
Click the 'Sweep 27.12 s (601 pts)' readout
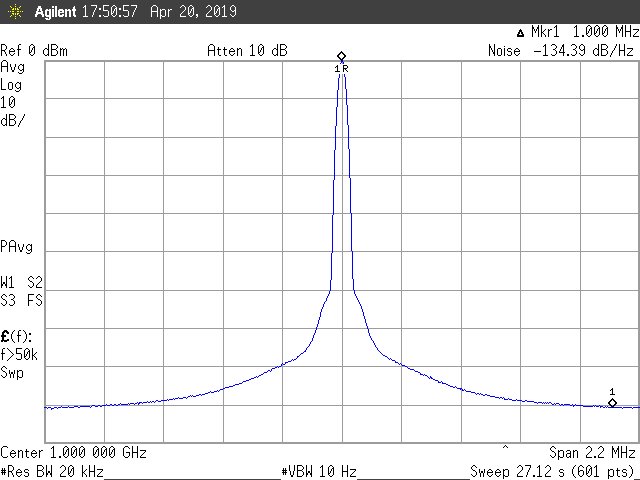tap(553, 472)
